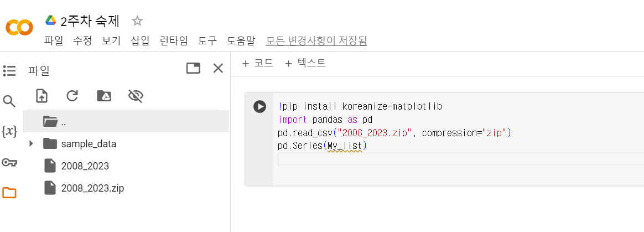The height and width of the screenshot is (232, 644).
Task: Toggle hidden files visibility icon
Action: click(136, 96)
